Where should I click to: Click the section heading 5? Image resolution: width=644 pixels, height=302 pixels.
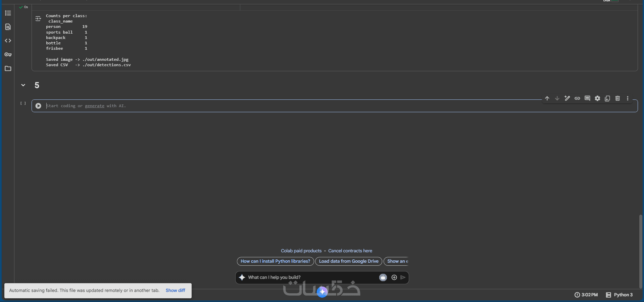click(37, 85)
